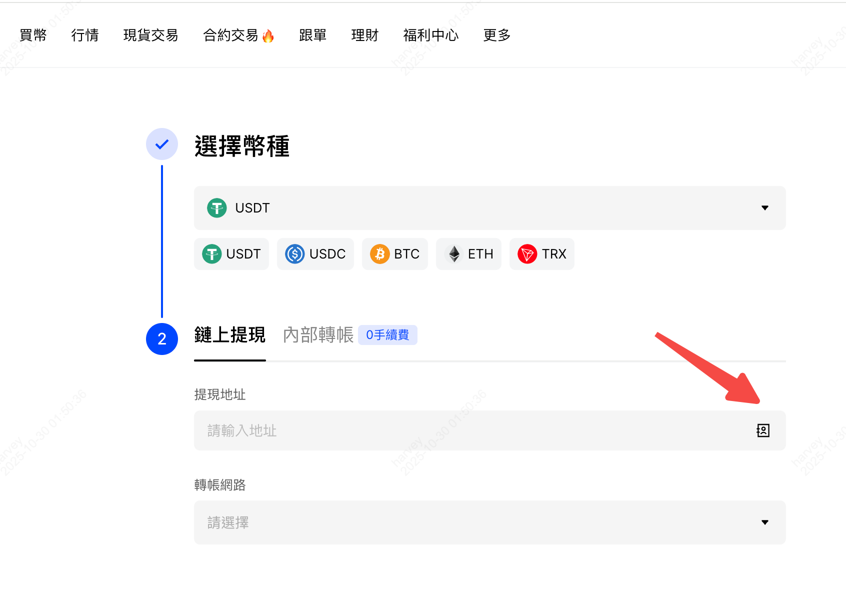This screenshot has height=616, width=846.
Task: Open the address book icon in the withdrawal address field
Action: click(763, 430)
